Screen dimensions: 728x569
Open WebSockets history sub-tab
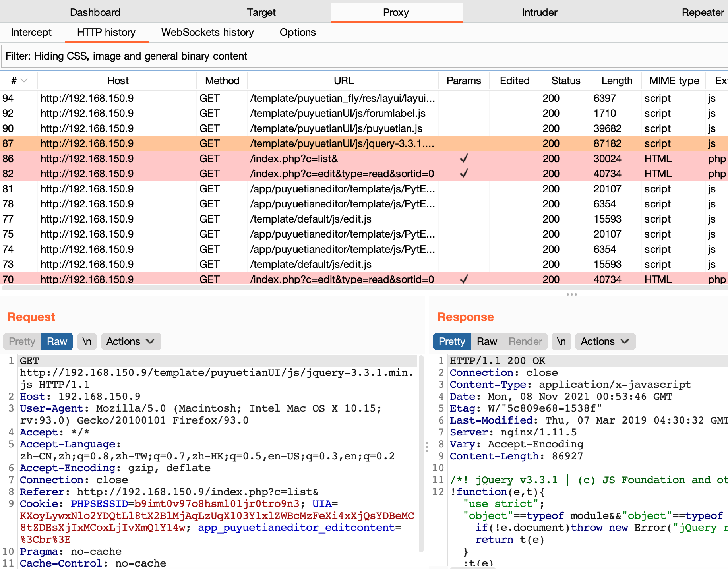pyautogui.click(x=207, y=32)
